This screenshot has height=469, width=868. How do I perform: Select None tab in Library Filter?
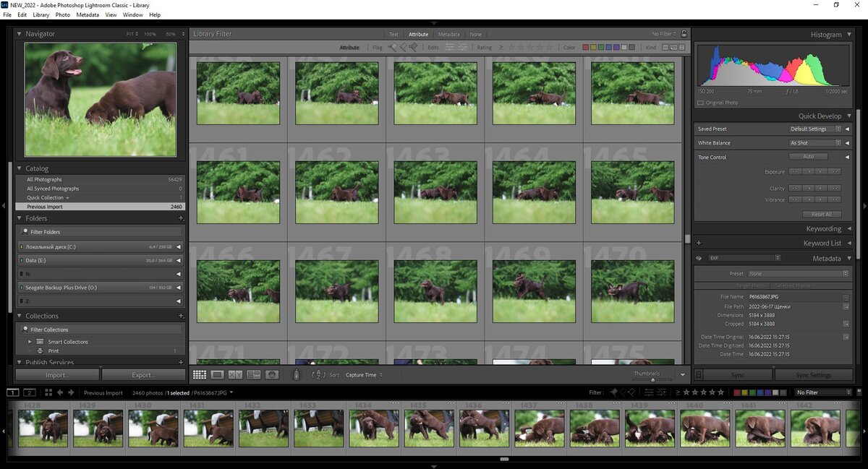pyautogui.click(x=475, y=34)
